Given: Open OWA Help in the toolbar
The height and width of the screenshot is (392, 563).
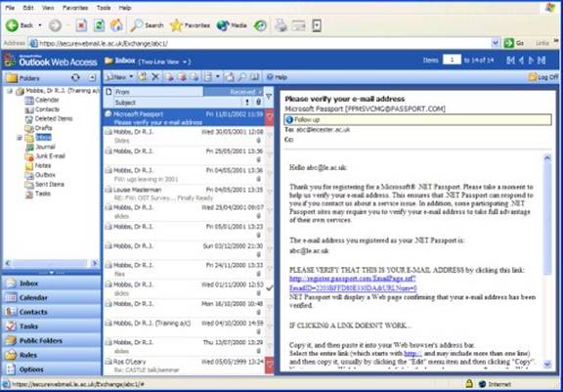Looking at the screenshot, I should [278, 77].
